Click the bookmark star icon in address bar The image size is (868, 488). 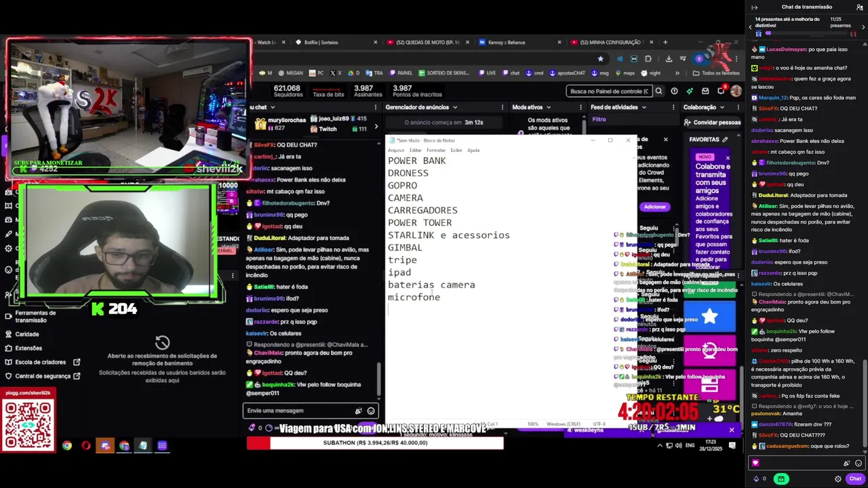[600, 59]
